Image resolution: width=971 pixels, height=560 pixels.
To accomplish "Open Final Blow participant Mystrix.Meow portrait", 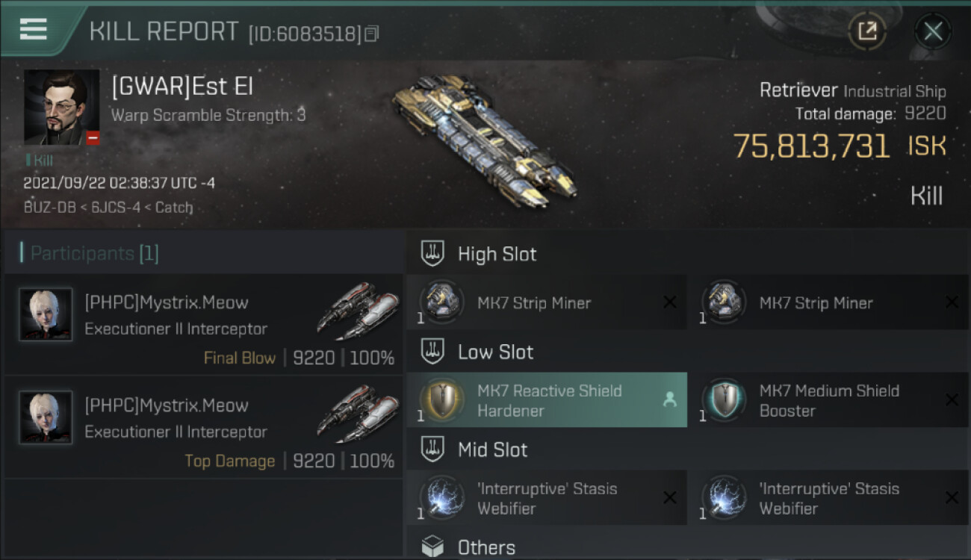I will [x=46, y=315].
